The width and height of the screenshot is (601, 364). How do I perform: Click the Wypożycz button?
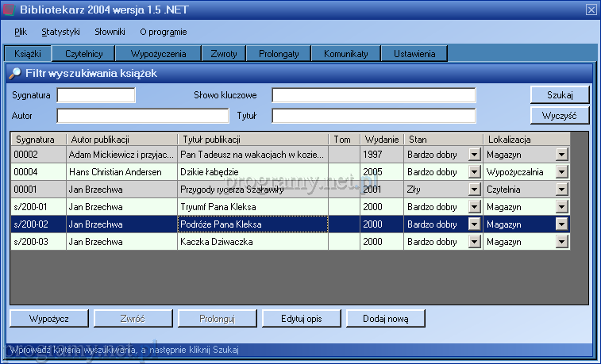tap(48, 318)
